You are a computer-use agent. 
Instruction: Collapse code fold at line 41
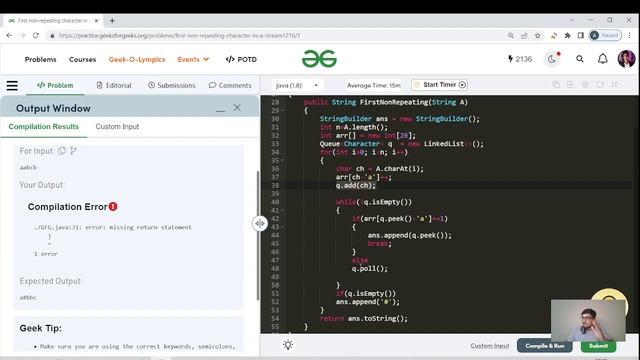(x=282, y=211)
